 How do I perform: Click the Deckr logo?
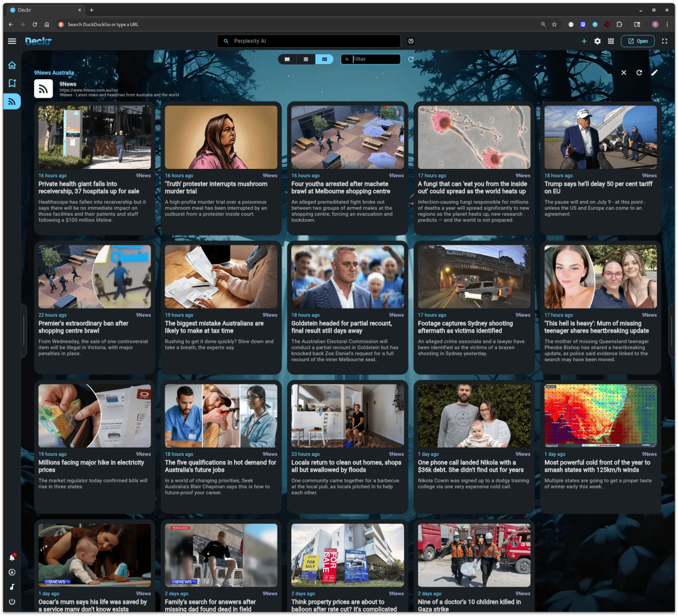click(x=38, y=41)
